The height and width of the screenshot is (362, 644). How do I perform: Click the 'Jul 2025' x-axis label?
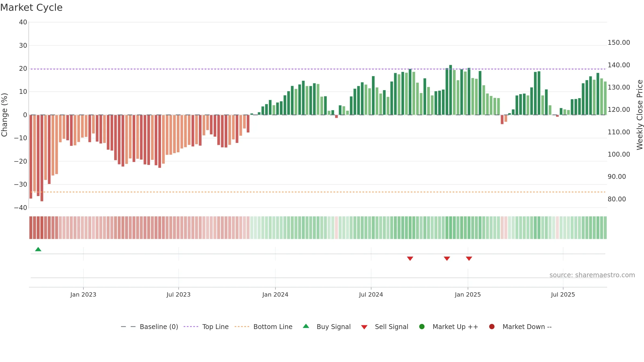pyautogui.click(x=563, y=294)
